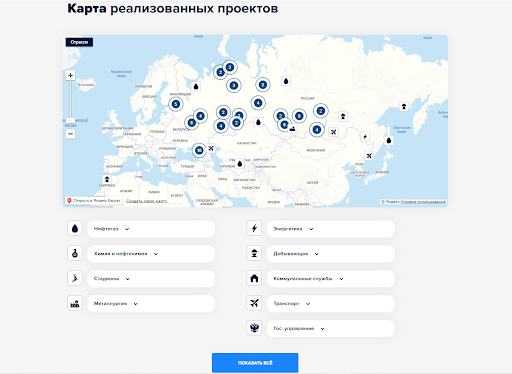Zoom in the map with plus button
The height and width of the screenshot is (374, 512).
(x=70, y=75)
